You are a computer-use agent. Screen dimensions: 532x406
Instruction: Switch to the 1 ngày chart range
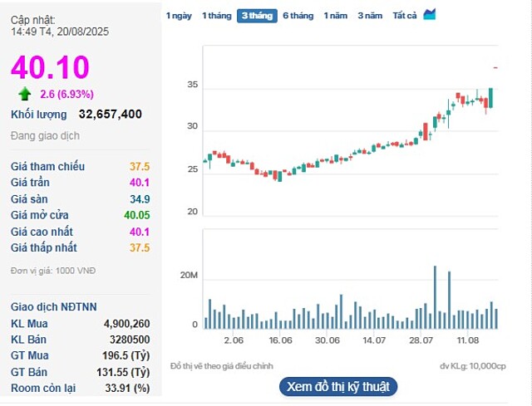(x=179, y=16)
